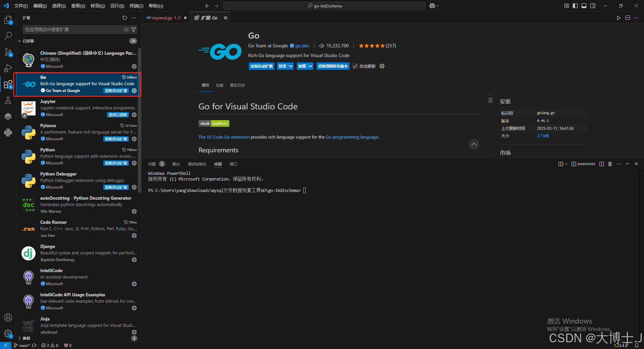
Task: Open customize layout control
Action: pyautogui.click(x=567, y=6)
